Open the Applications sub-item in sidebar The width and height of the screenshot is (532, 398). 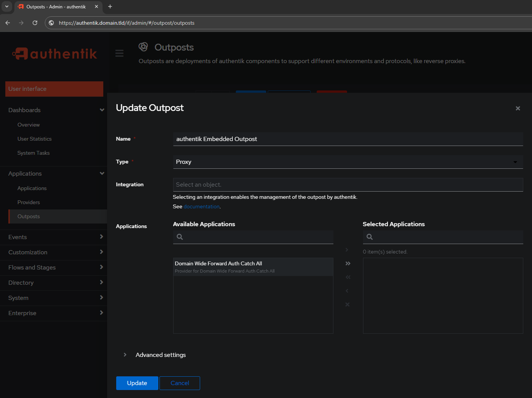pyautogui.click(x=32, y=188)
